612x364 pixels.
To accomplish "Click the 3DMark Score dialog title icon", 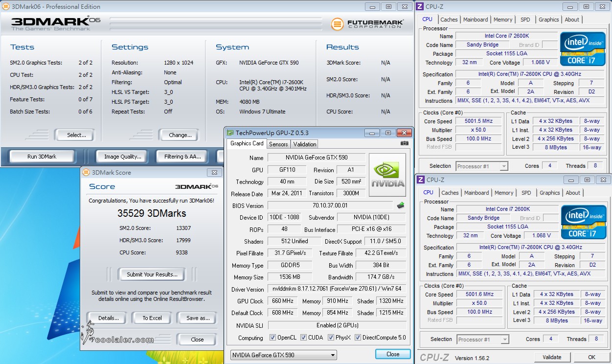I will (86, 172).
